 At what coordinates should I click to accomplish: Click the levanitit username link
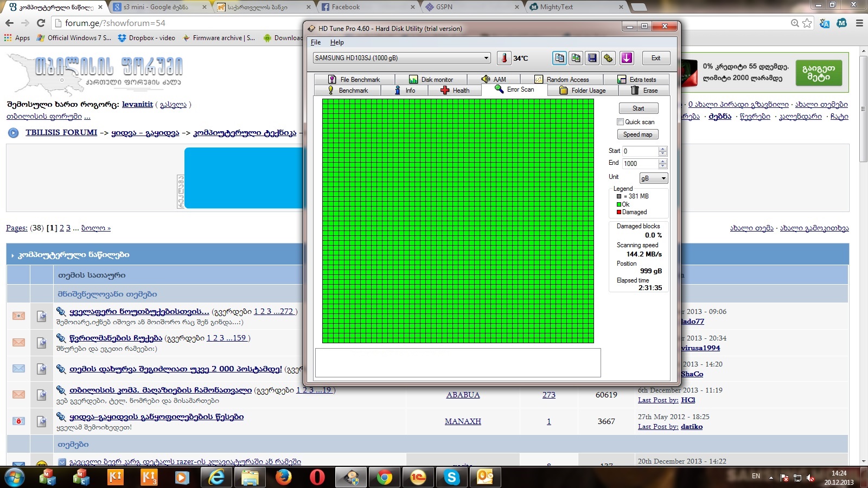tap(137, 104)
